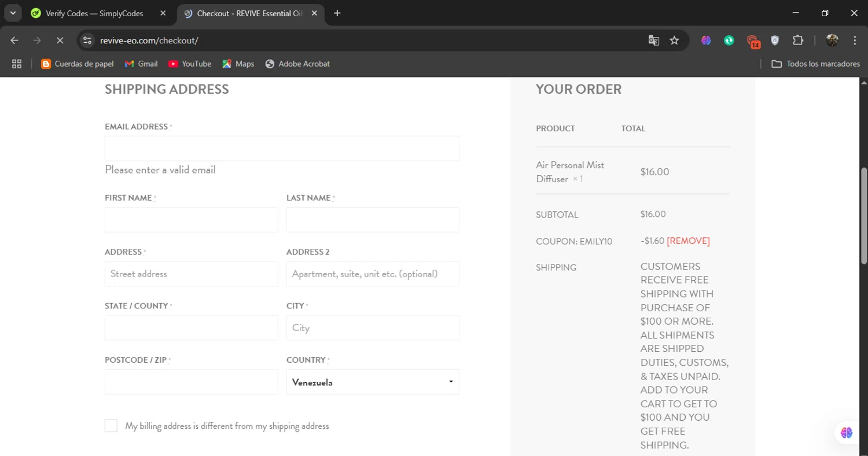
Task: Open the Country dropdown showing Venezuela
Action: coord(373,382)
